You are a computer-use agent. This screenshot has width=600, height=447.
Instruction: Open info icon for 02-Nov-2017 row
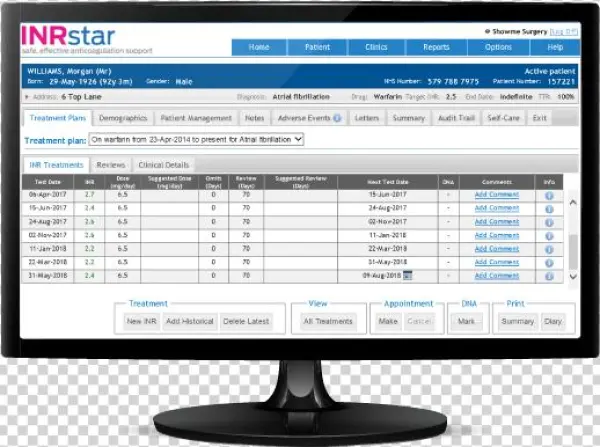549,236
